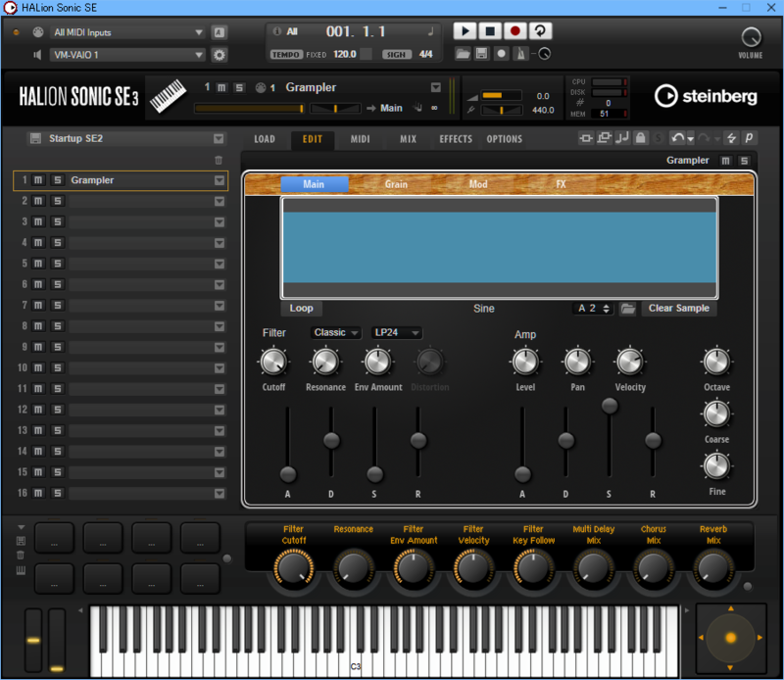Click the trigger pads save icon
This screenshot has height=680, width=784.
[x=21, y=541]
